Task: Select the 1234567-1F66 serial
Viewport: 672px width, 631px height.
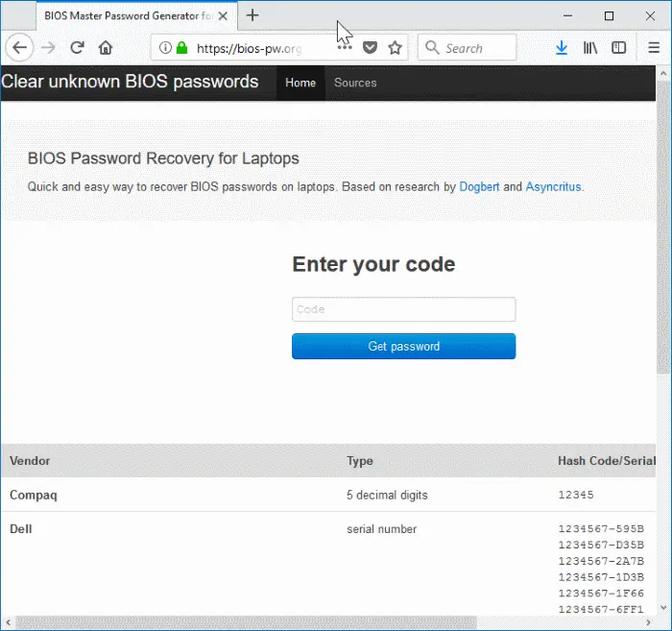Action: 601,594
